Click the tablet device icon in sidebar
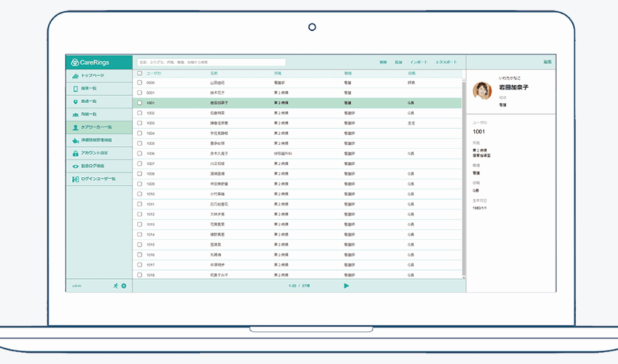 (75, 89)
